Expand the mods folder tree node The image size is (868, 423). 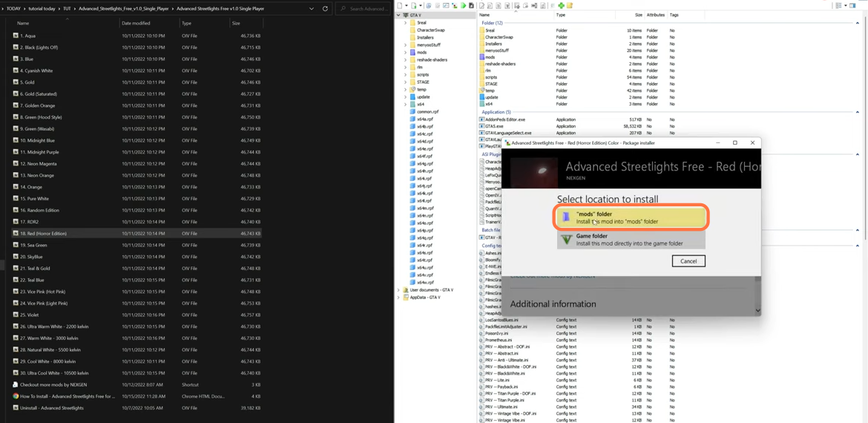coord(406,53)
